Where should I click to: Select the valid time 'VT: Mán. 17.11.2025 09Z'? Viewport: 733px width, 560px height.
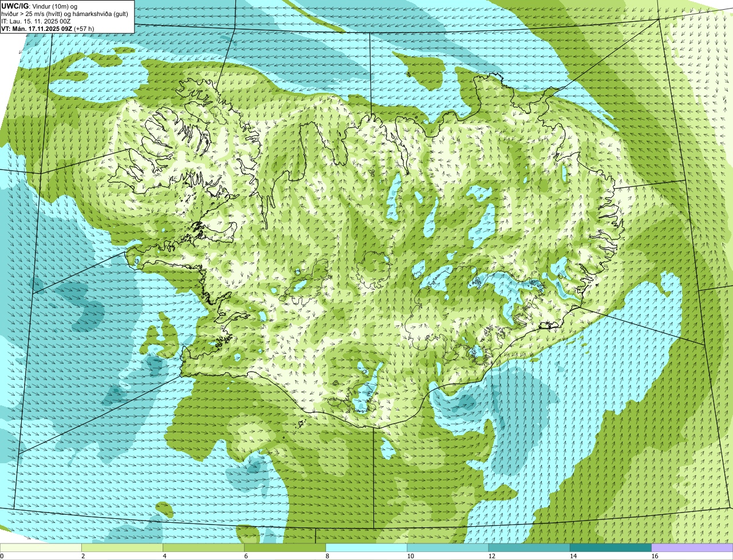pos(36,28)
